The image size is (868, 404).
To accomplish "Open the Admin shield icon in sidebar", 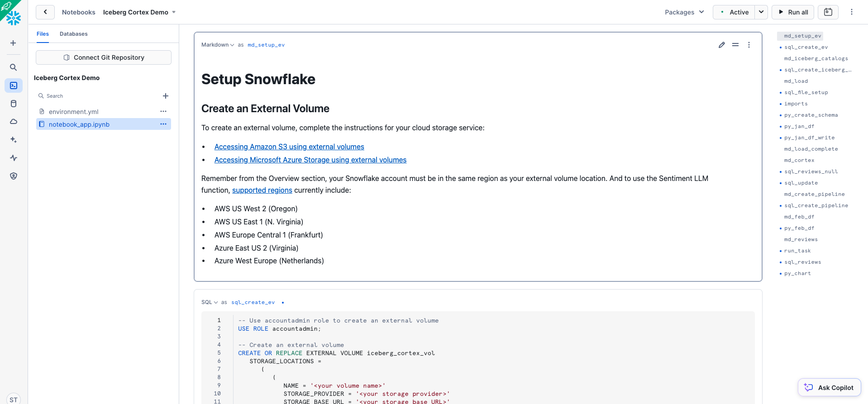I will [14, 176].
